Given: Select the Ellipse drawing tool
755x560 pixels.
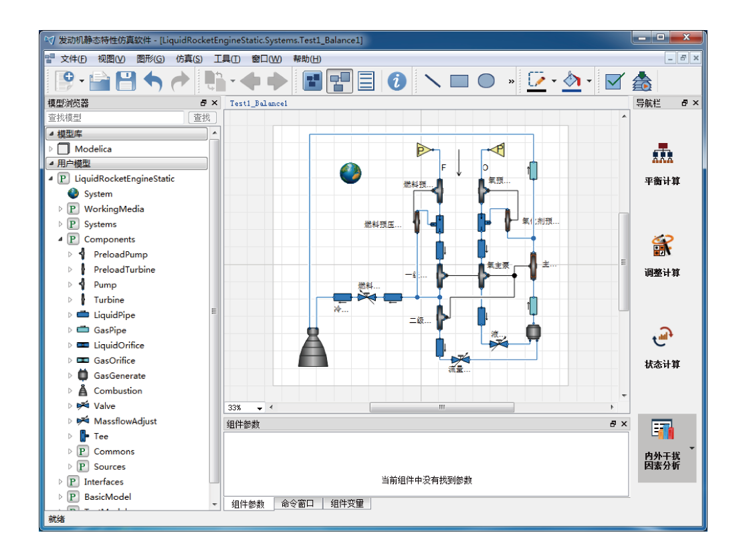Looking at the screenshot, I should [x=486, y=82].
